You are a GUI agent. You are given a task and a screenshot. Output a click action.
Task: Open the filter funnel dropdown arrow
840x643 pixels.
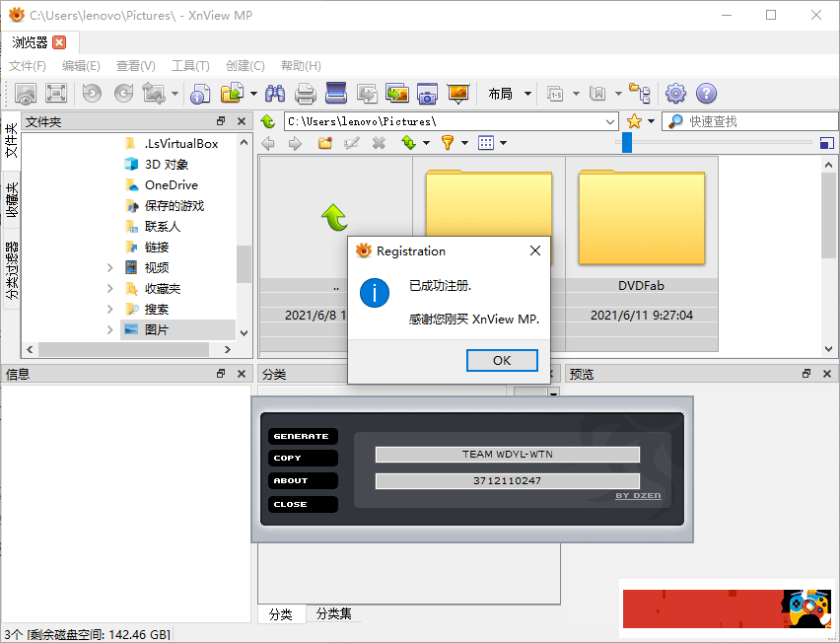[x=465, y=143]
